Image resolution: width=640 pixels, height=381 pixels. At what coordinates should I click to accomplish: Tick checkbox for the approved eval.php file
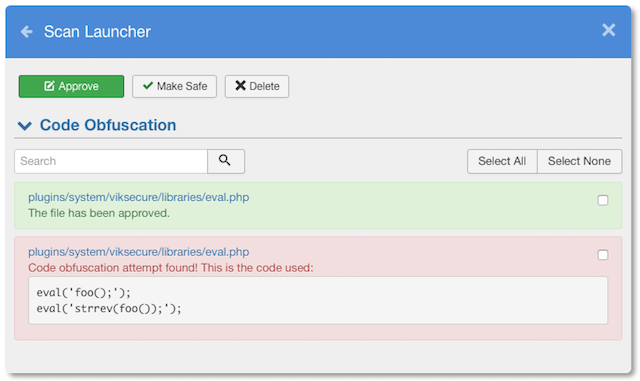(x=602, y=200)
